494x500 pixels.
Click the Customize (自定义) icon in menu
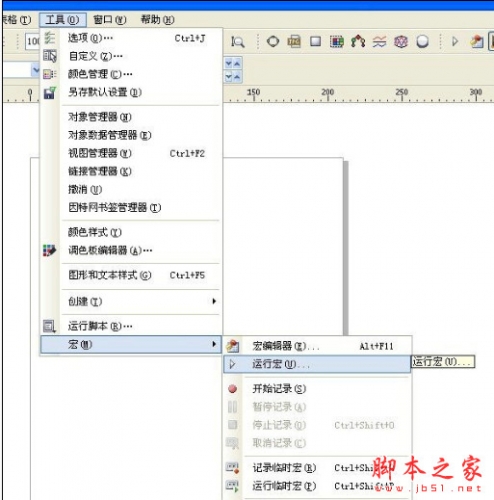[50, 56]
